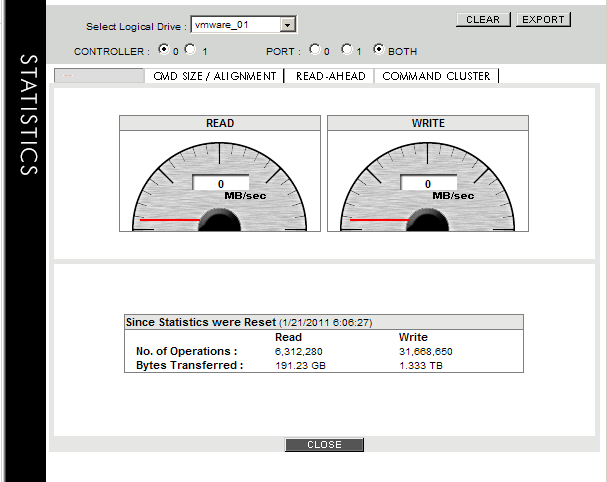The image size is (607, 482).
Task: Go to the COMMAND CLUSTER tab
Action: (436, 76)
